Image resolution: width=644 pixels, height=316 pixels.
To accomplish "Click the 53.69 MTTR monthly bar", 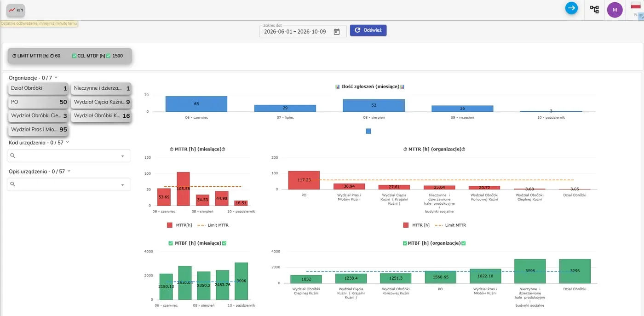I will pyautogui.click(x=164, y=197).
